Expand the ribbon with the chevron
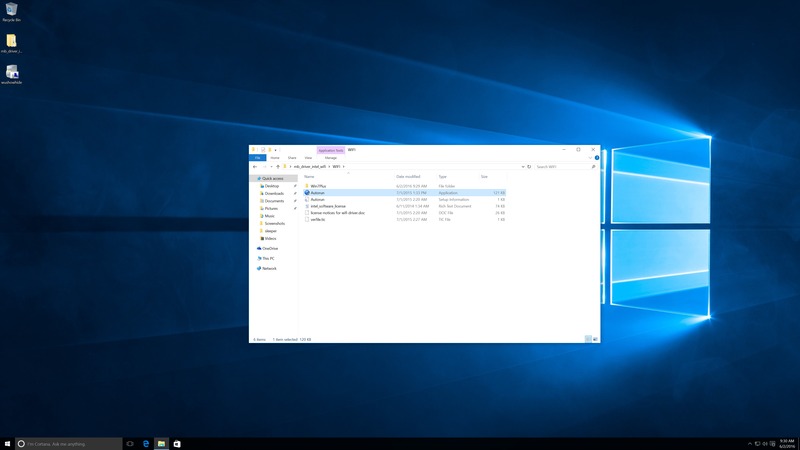 coord(588,157)
